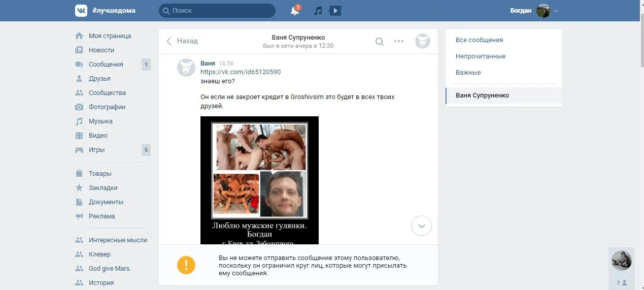Switch to Непрочитанные messages filter
The width and height of the screenshot is (644, 290).
pos(480,56)
